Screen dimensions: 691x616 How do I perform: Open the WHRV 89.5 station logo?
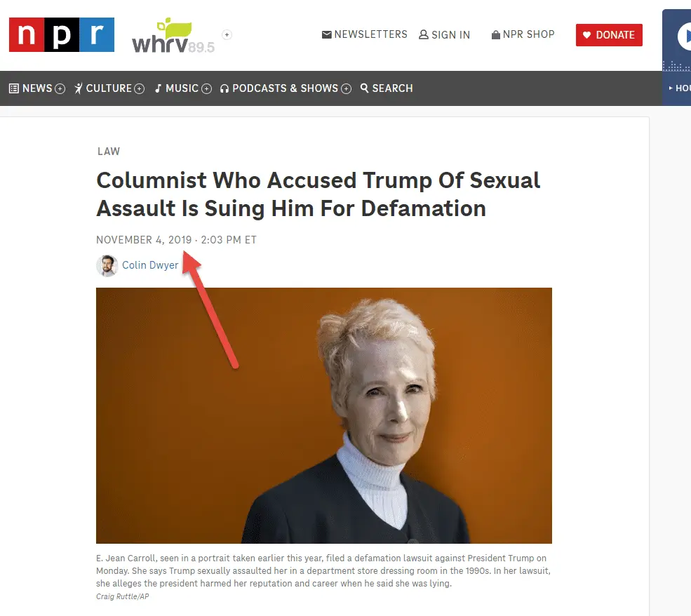click(173, 35)
